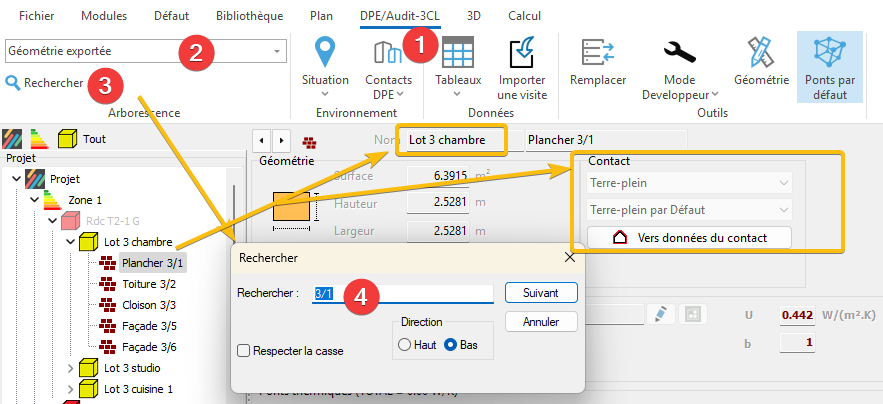Collapse the Zone 1 node
Image resolution: width=883 pixels, height=404 pixels.
[34, 200]
